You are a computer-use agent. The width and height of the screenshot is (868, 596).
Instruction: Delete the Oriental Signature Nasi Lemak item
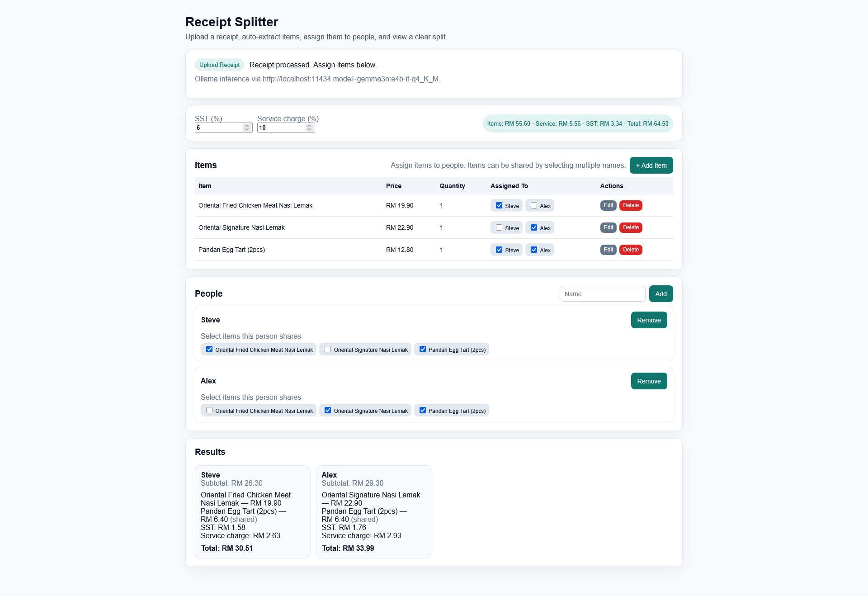tap(631, 227)
